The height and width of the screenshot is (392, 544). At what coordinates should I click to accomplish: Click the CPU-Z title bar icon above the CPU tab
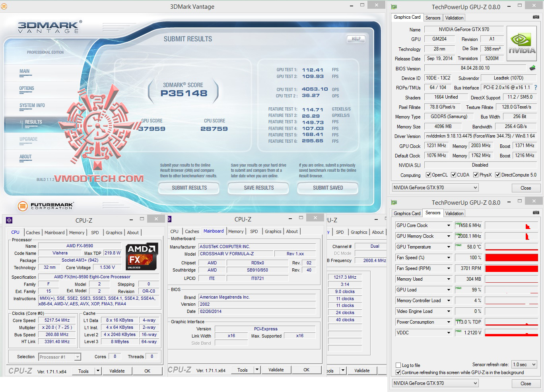(9, 220)
